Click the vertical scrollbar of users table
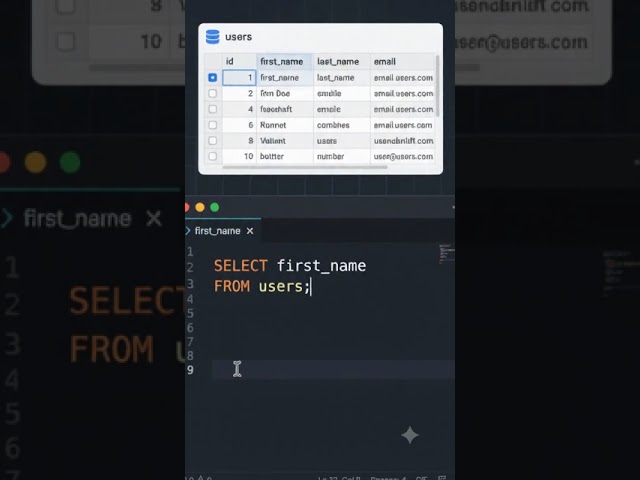This screenshot has width=640, height=480. click(x=438, y=86)
